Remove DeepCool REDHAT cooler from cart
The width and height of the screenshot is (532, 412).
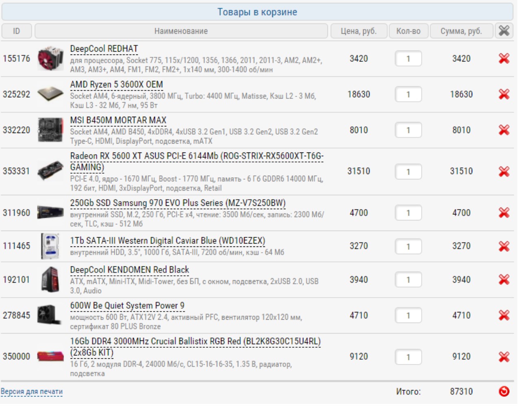[x=504, y=59]
